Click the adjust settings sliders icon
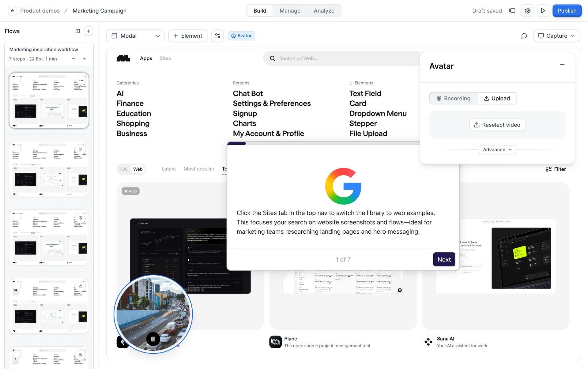Screen dimensions: 588x369 pos(217,36)
